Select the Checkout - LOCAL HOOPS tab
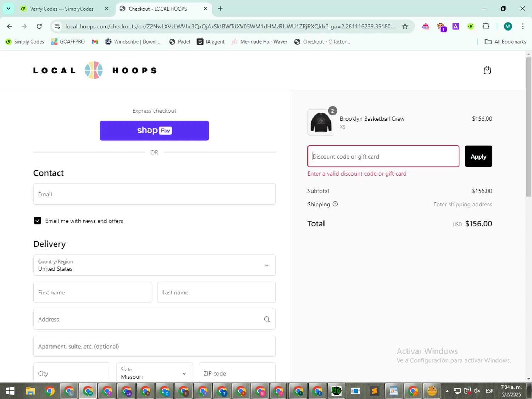The image size is (532, 399). click(158, 9)
